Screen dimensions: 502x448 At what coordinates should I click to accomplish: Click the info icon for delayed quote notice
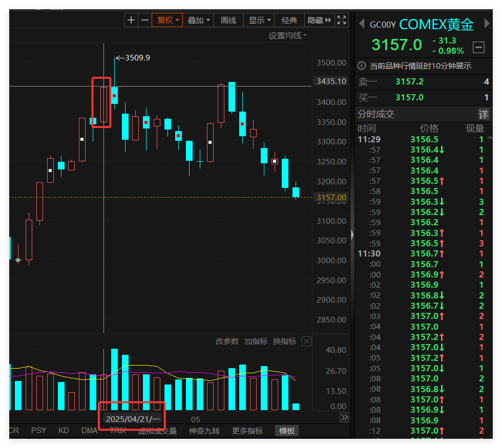[362, 66]
